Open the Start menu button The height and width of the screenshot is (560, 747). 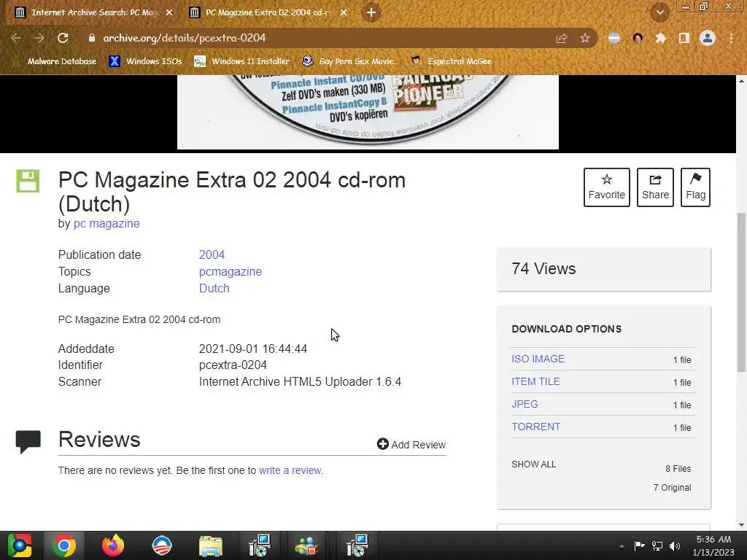[19, 545]
